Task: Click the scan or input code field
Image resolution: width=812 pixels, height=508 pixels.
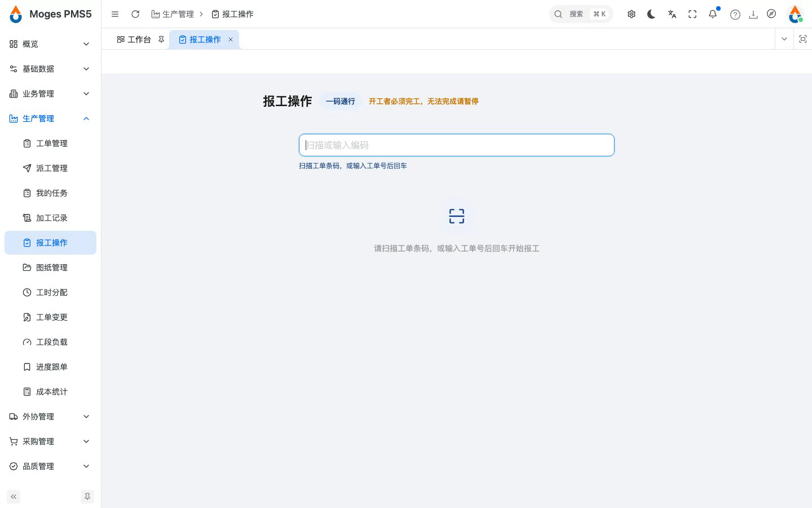Action: tap(456, 145)
